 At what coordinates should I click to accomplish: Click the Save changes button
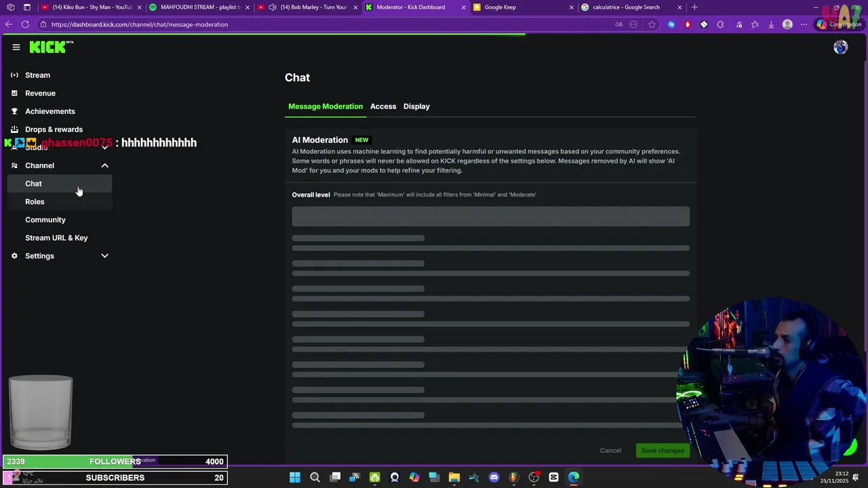point(663,451)
